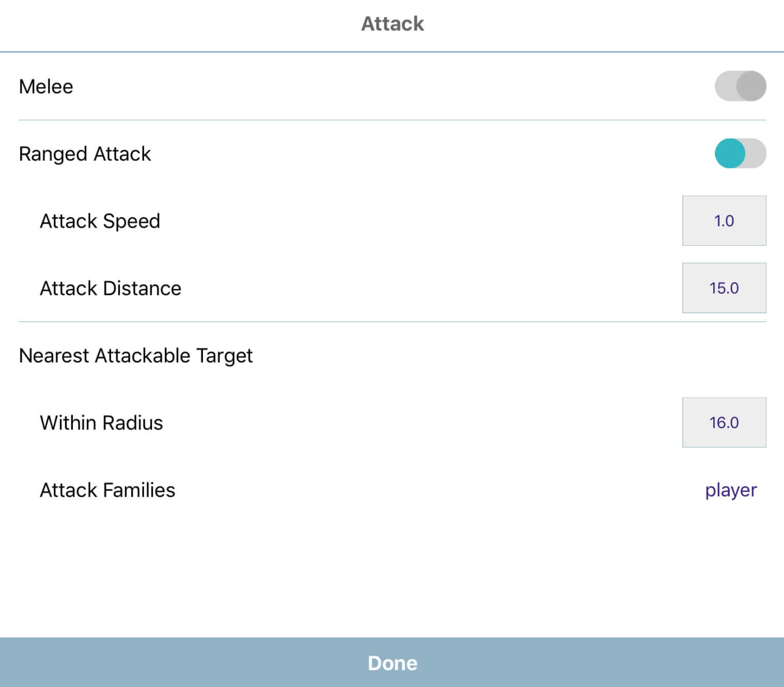Toggle the Melee switch
784x687 pixels.
click(740, 86)
